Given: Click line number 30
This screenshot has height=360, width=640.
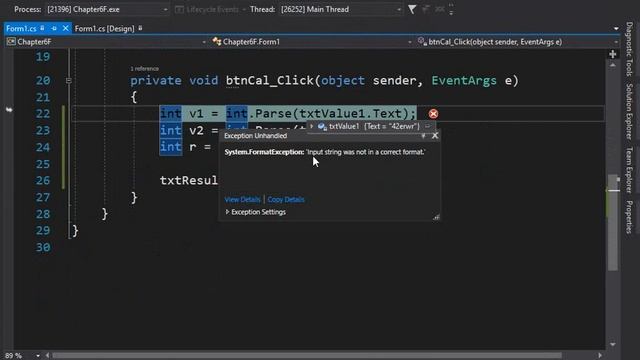Looking at the screenshot, I should tap(43, 247).
